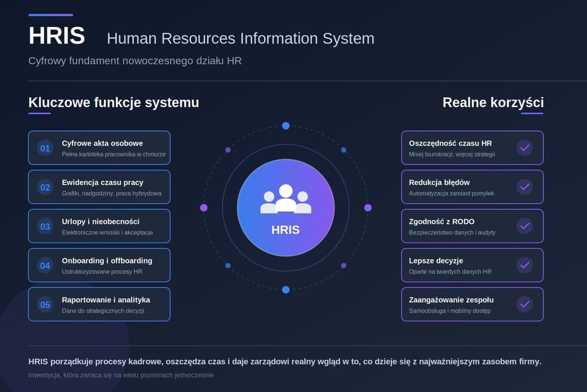Click Grafiki, nadgodziny, praca hybrydowa text
The height and width of the screenshot is (392, 587).
coord(111,193)
